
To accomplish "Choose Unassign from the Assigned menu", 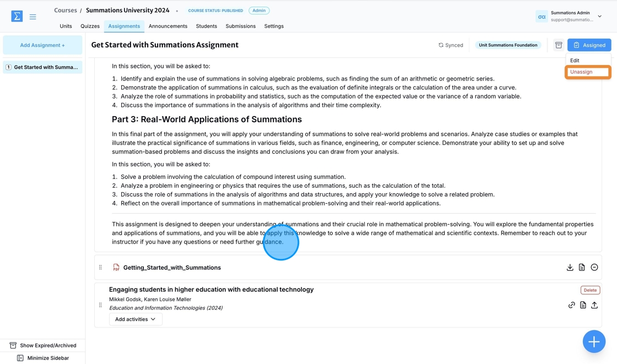I will click(588, 72).
